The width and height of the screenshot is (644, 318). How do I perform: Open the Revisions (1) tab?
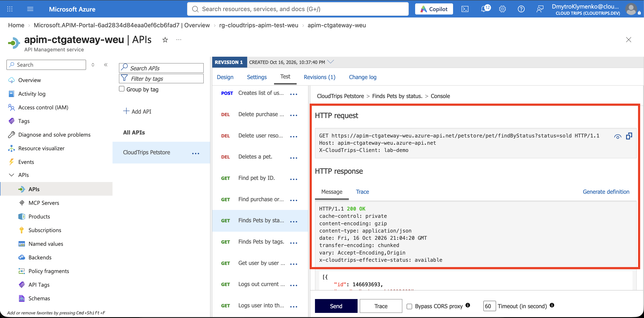(319, 77)
